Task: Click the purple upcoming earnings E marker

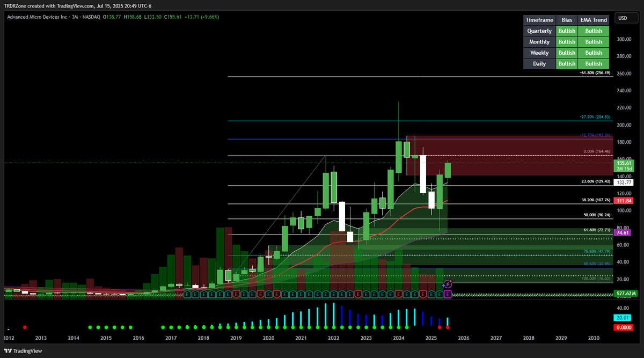Action: (x=448, y=294)
